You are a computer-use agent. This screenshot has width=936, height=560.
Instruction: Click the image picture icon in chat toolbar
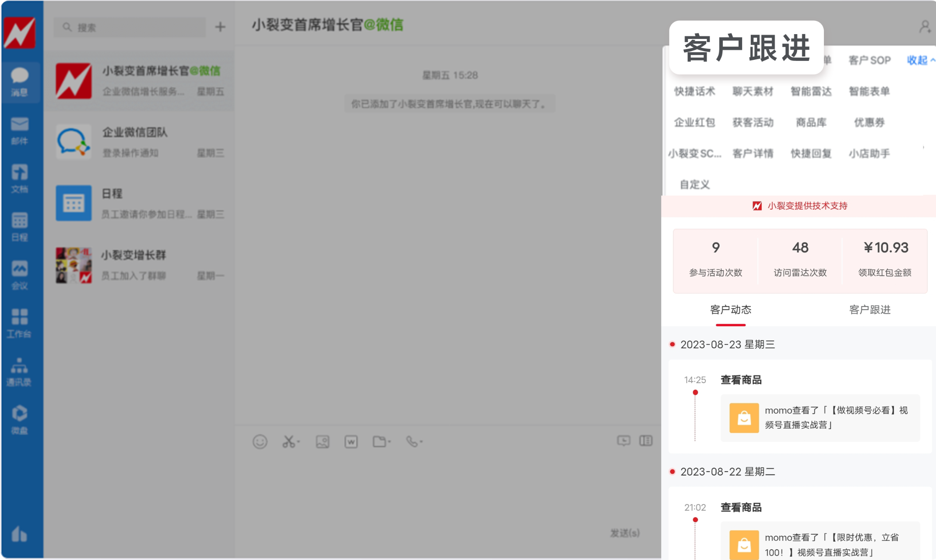[323, 441]
